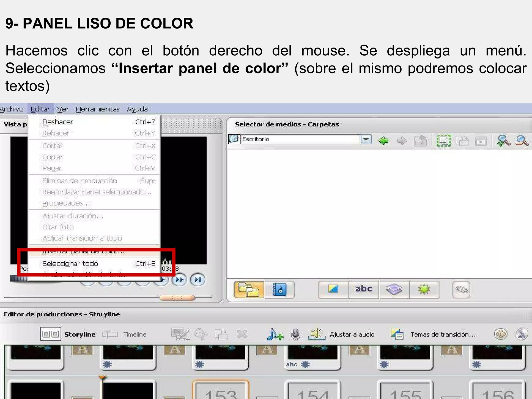The image size is (532, 399).
Task: Go back with the green arrow
Action: [x=384, y=141]
